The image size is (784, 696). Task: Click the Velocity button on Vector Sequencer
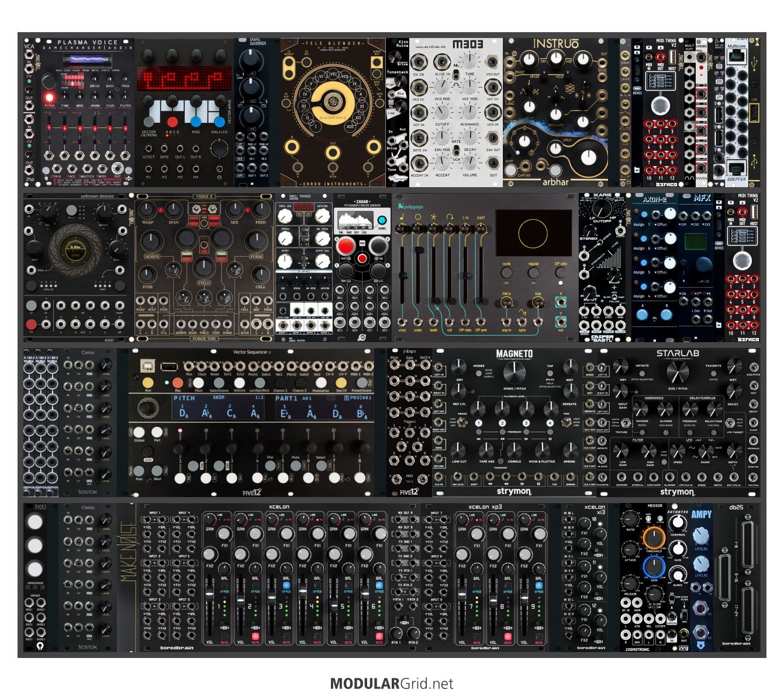tap(240, 383)
